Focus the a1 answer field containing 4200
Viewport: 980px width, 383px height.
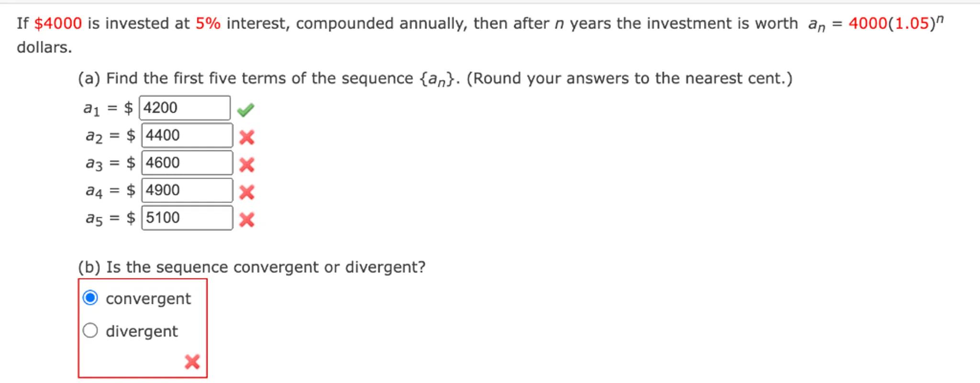(x=184, y=108)
